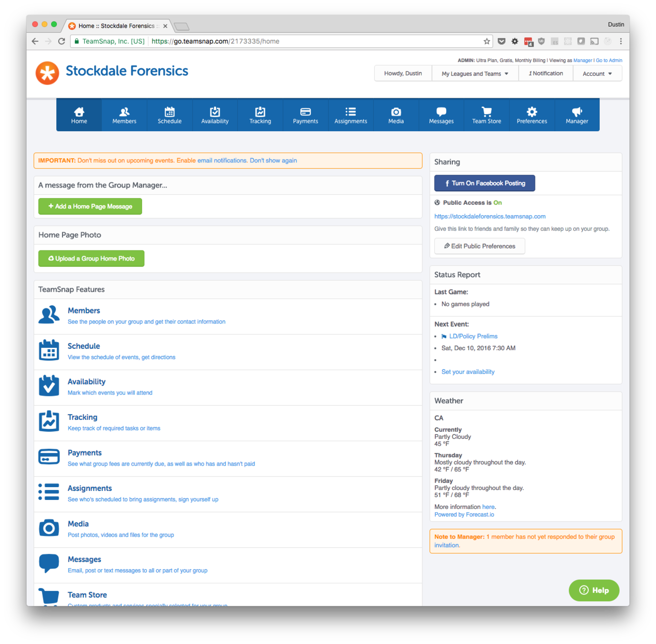Viewport: 656px width, 644px height.
Task: Open the 1 Notification button
Action: (x=545, y=73)
